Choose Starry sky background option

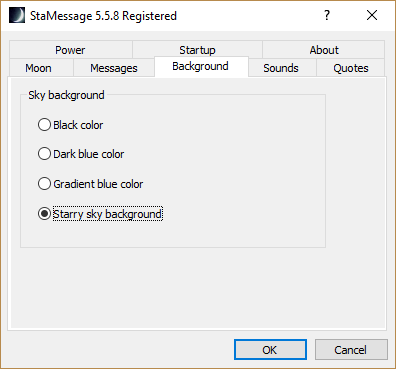pyautogui.click(x=100, y=214)
